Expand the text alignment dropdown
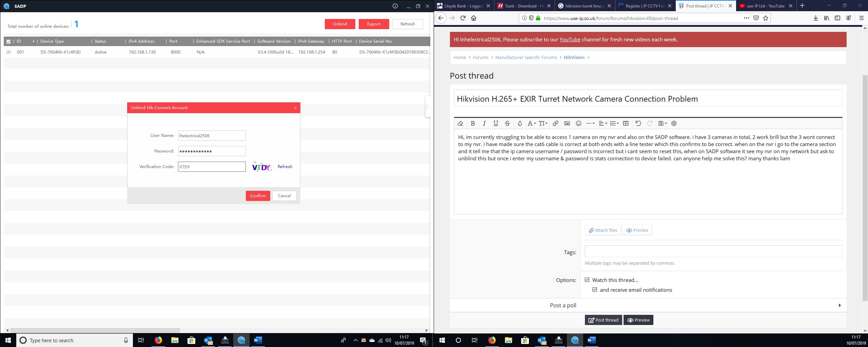 [x=603, y=123]
